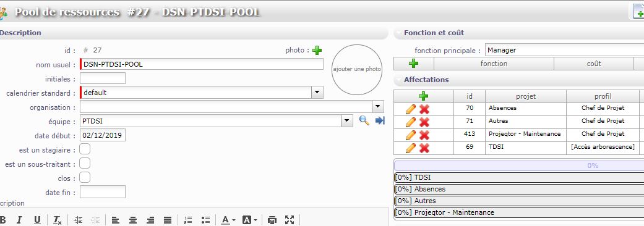Toggle bold in description editor
The height and width of the screenshot is (226, 644).
tap(2, 220)
